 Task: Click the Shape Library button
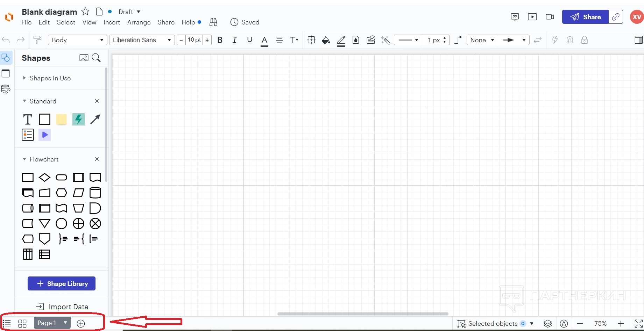click(x=62, y=284)
